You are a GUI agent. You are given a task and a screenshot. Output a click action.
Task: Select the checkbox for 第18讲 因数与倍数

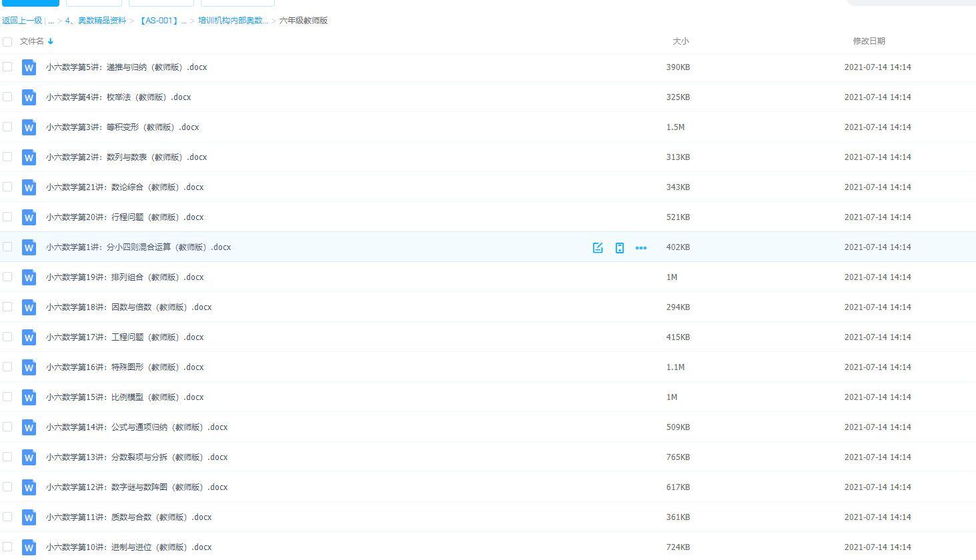click(7, 307)
